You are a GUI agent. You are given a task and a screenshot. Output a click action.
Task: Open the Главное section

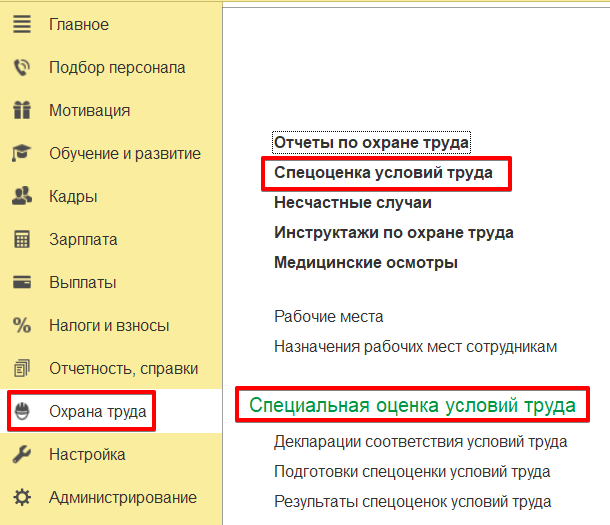[x=79, y=24]
